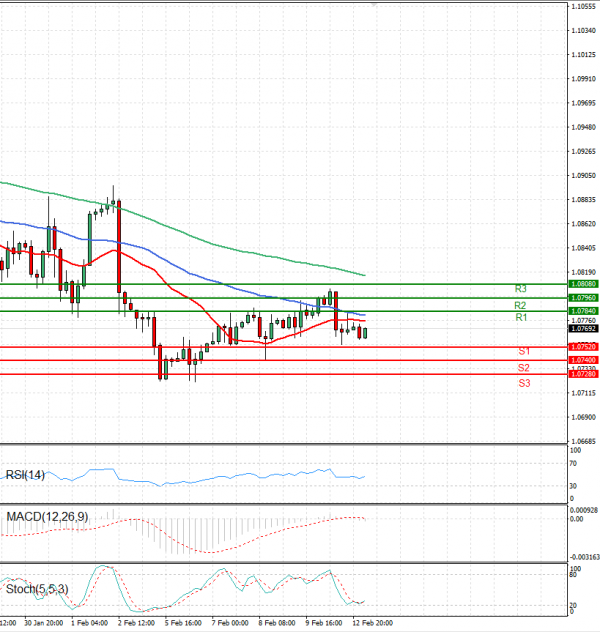The image size is (600, 632).
Task: Click the R3 resistance label
Action: coord(521,289)
